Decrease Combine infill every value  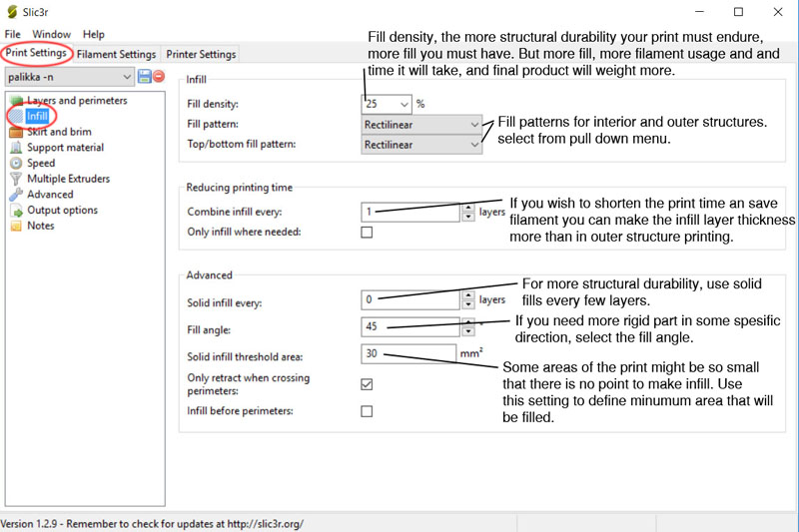click(467, 217)
